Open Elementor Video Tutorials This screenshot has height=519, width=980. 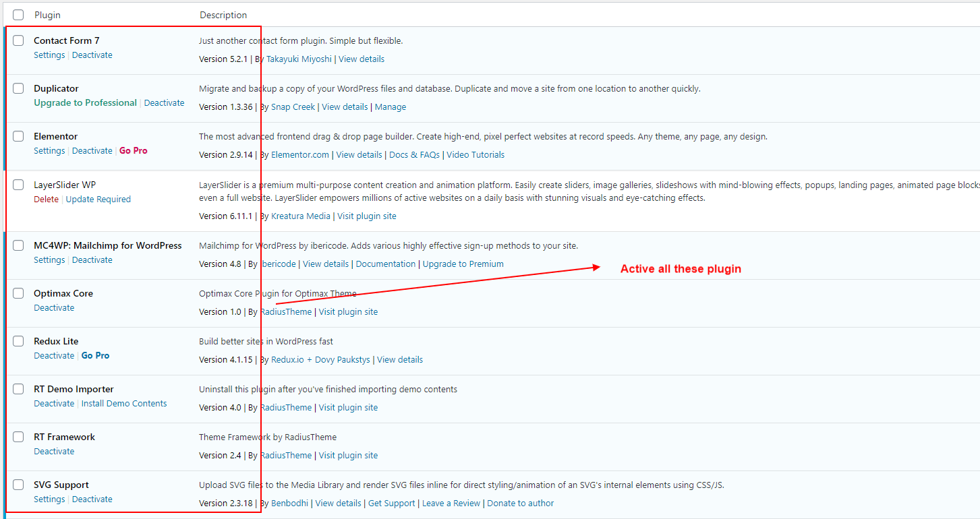475,155
